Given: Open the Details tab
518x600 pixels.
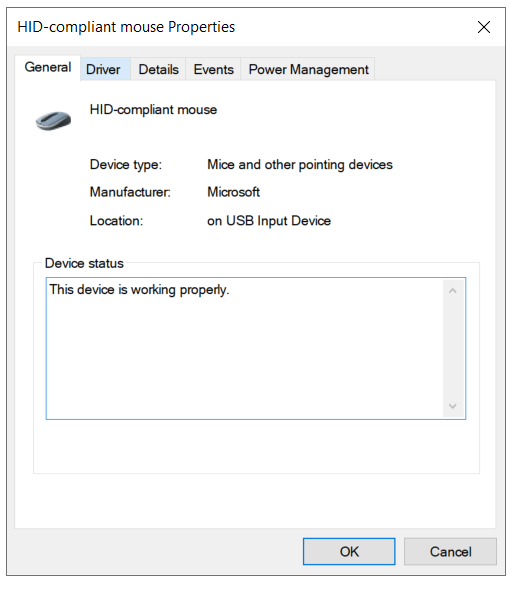Looking at the screenshot, I should tap(158, 69).
